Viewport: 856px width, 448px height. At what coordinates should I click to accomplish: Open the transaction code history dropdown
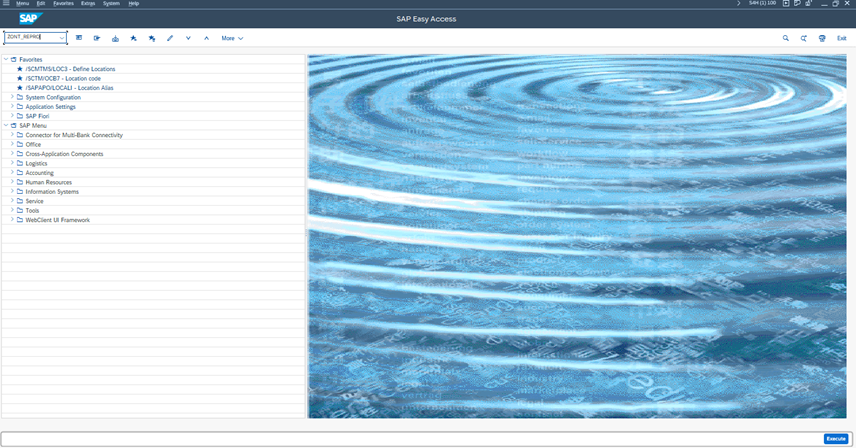[x=63, y=38]
